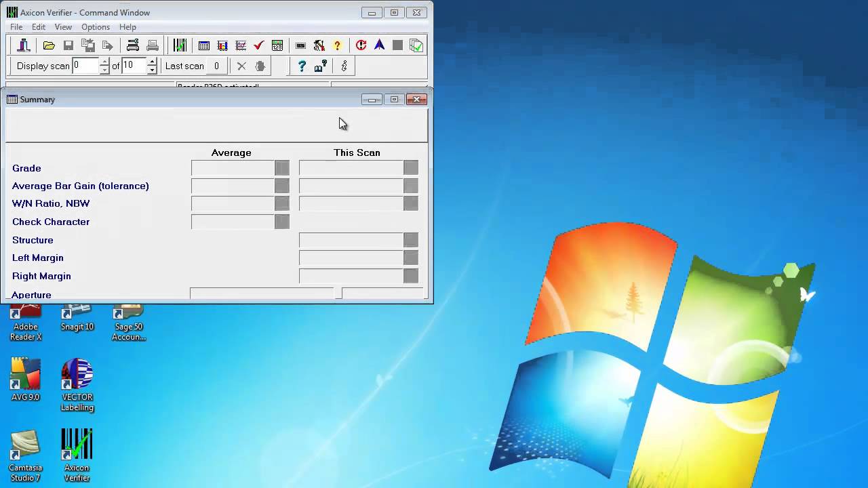Click the floppy disk save icon

tap(68, 45)
